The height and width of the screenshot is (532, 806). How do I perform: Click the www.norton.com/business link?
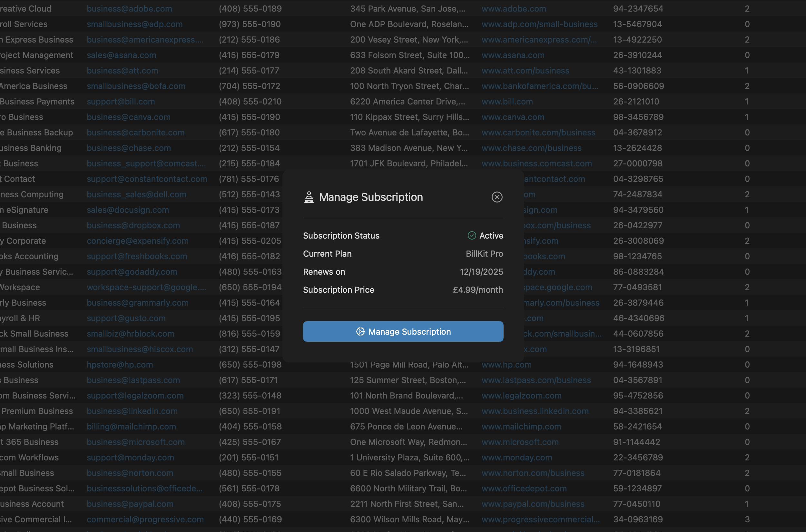(x=533, y=473)
